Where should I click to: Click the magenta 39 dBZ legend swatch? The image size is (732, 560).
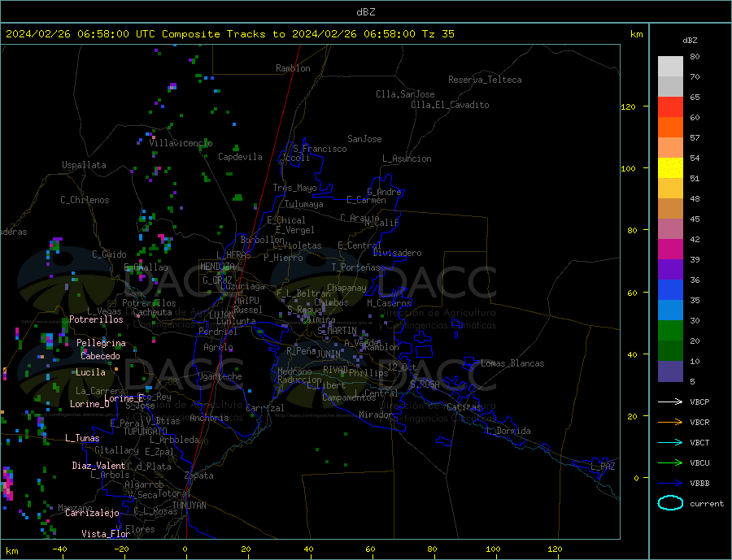(670, 250)
